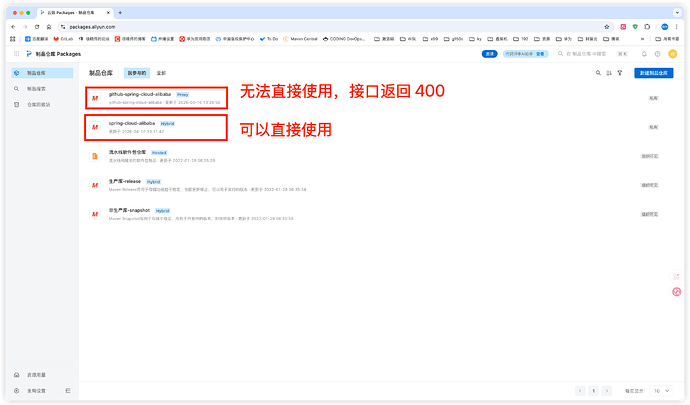The image size is (690, 405).
Task: Open the x99 bookmark folder
Action: [x=430, y=39]
